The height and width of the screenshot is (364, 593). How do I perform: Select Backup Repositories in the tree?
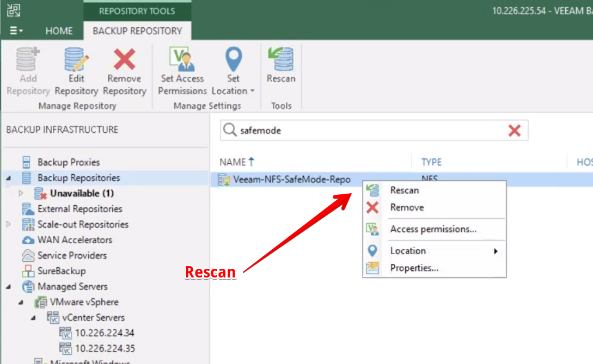(78, 178)
